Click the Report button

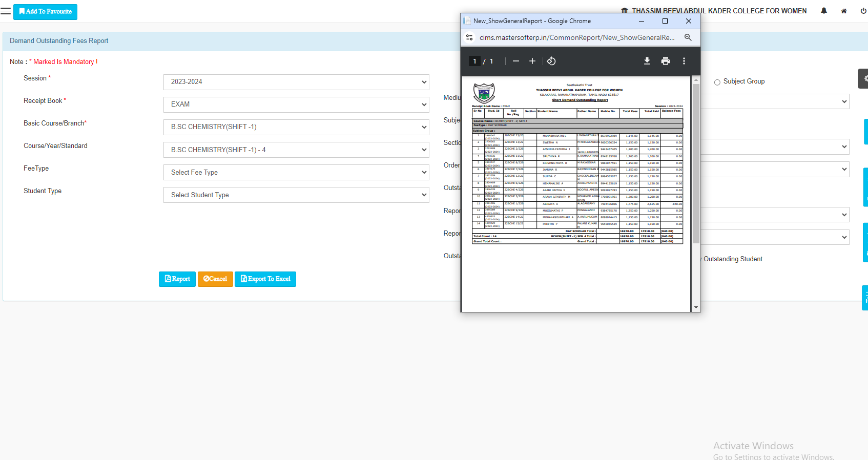click(x=177, y=279)
